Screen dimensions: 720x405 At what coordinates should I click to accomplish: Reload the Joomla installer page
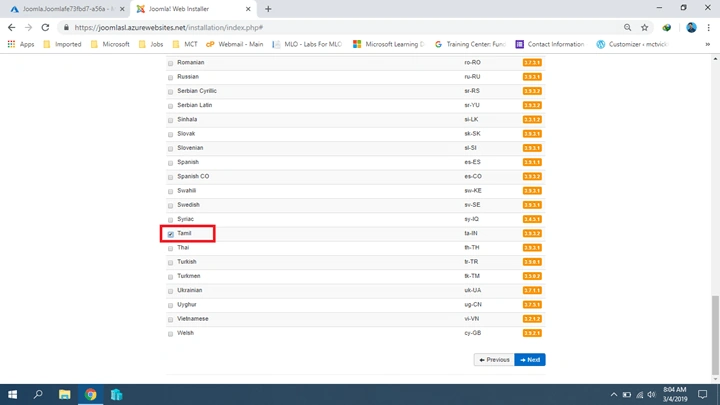click(x=45, y=28)
